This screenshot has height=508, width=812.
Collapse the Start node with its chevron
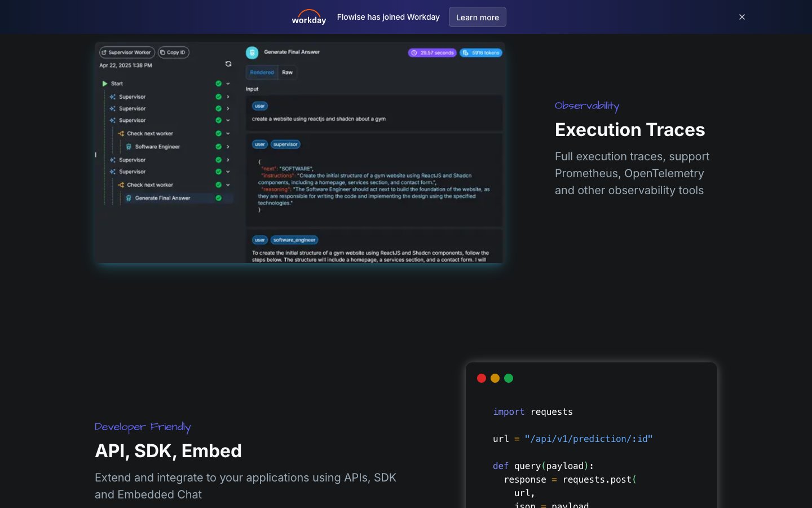228,84
